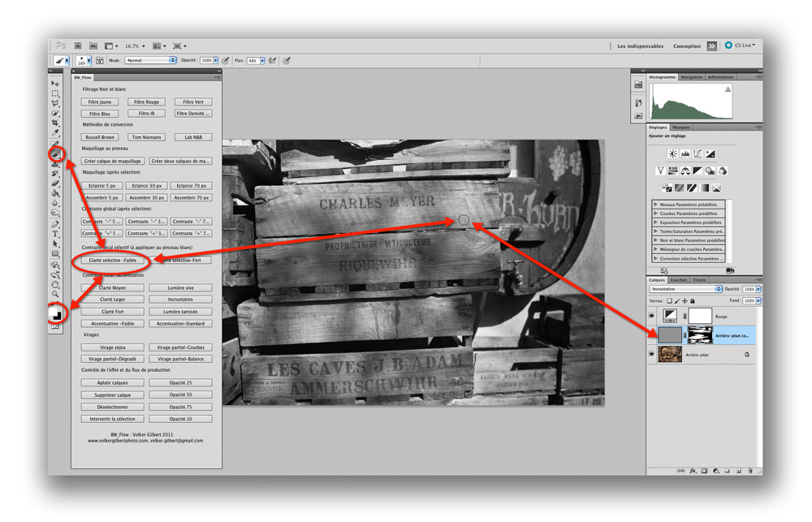Click the Russell Brown conversion button
812x522 pixels.
coord(100,137)
